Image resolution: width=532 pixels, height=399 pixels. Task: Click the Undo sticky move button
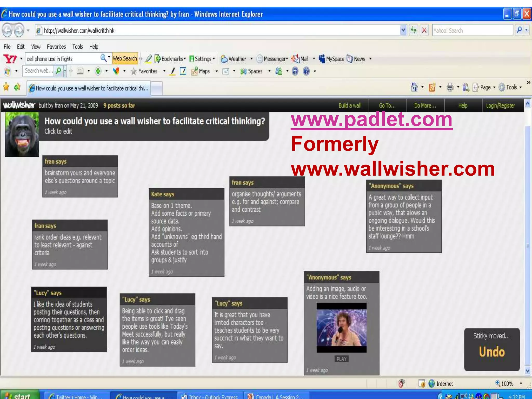click(492, 352)
